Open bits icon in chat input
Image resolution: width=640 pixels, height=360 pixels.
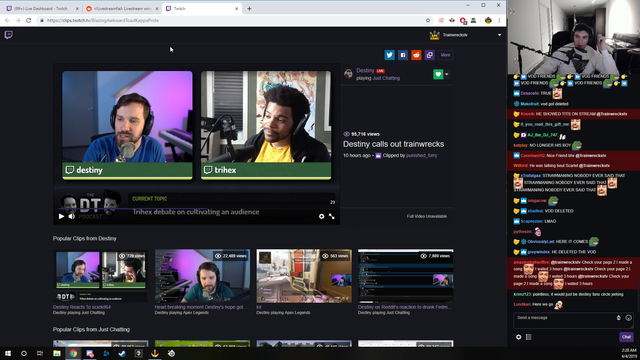coord(618,318)
